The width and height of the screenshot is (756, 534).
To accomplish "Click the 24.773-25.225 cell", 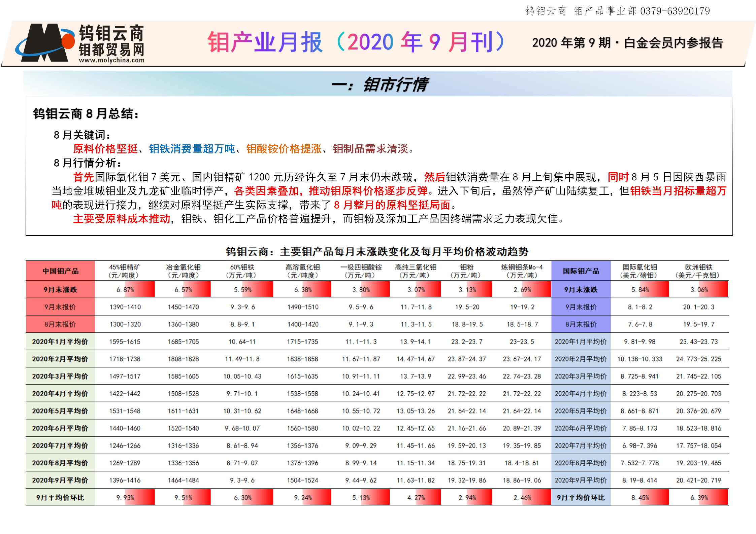I will [x=699, y=359].
